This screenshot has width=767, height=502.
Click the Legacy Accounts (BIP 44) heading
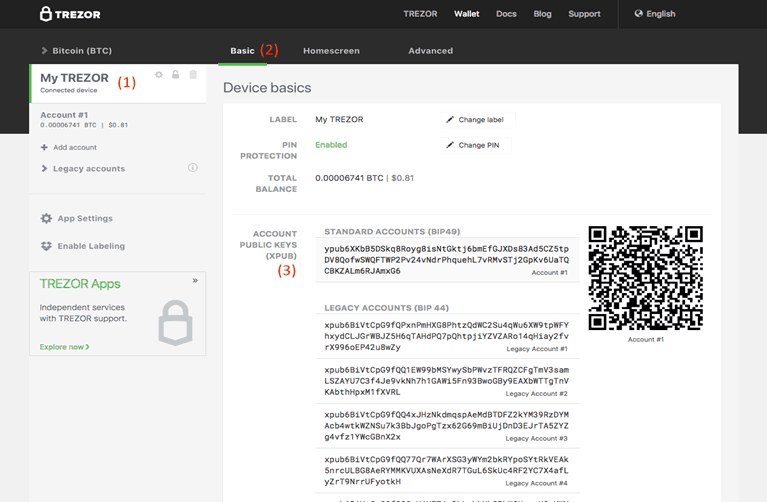coord(386,308)
